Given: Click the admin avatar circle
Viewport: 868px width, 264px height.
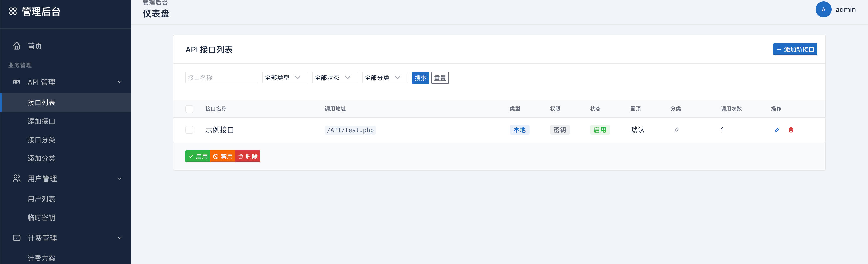Looking at the screenshot, I should click(x=823, y=10).
